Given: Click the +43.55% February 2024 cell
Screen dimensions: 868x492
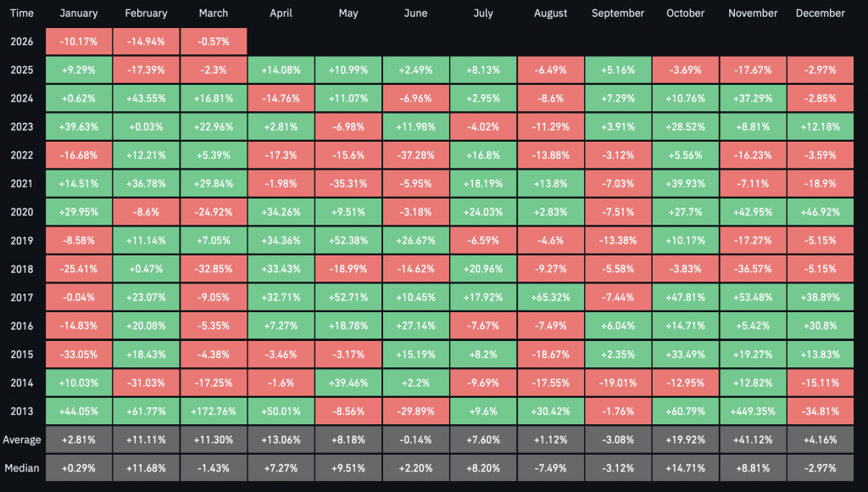Looking at the screenshot, I should (x=146, y=98).
